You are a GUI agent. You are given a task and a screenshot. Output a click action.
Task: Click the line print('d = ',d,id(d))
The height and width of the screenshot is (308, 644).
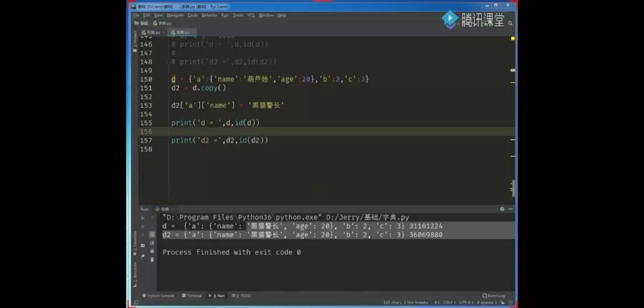tap(216, 123)
